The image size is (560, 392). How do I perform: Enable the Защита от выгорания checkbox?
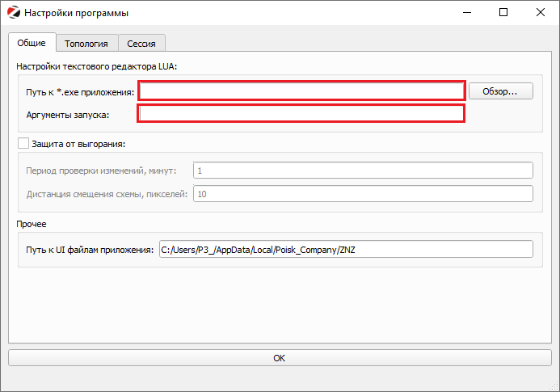23,144
